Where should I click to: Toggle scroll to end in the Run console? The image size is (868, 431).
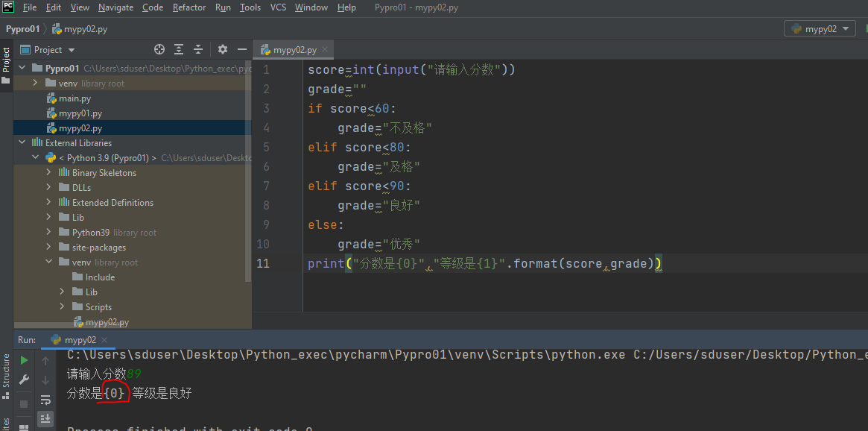pos(45,418)
